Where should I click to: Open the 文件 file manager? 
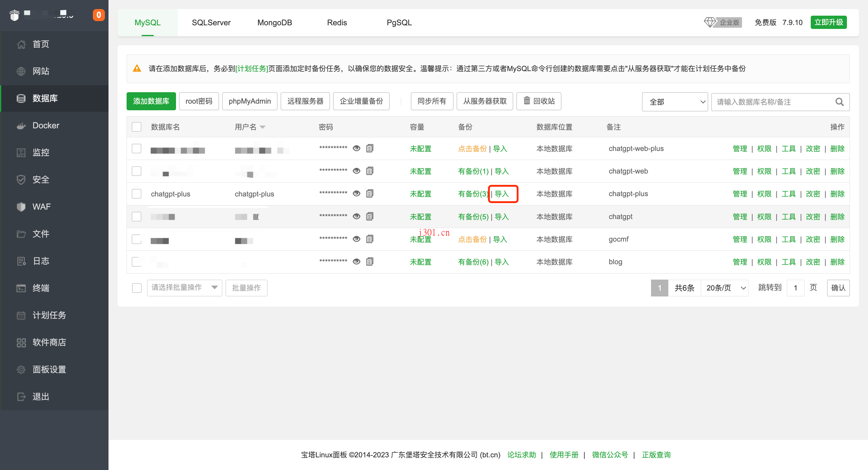pos(40,233)
